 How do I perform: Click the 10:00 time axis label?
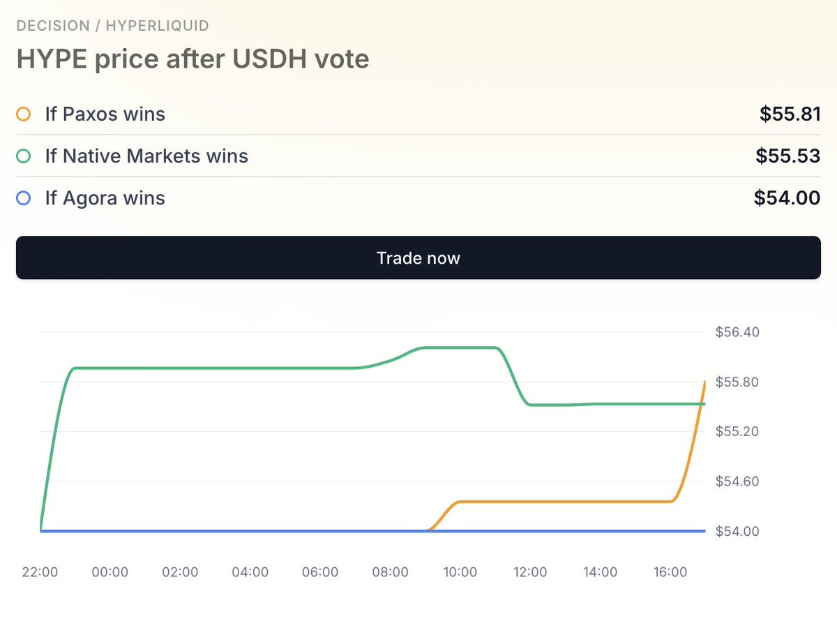coord(460,572)
